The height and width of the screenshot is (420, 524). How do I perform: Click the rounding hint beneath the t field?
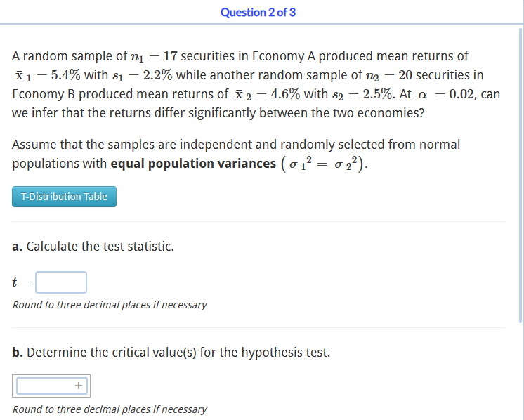[x=110, y=305]
